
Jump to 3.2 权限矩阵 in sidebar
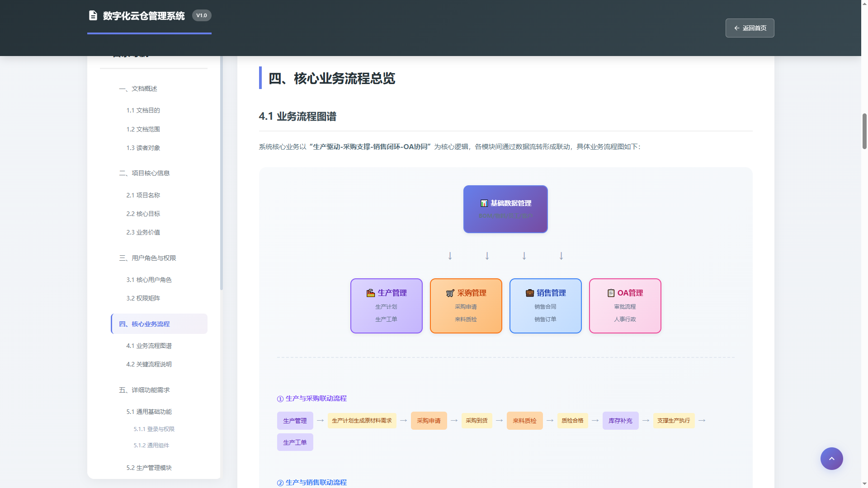point(143,298)
